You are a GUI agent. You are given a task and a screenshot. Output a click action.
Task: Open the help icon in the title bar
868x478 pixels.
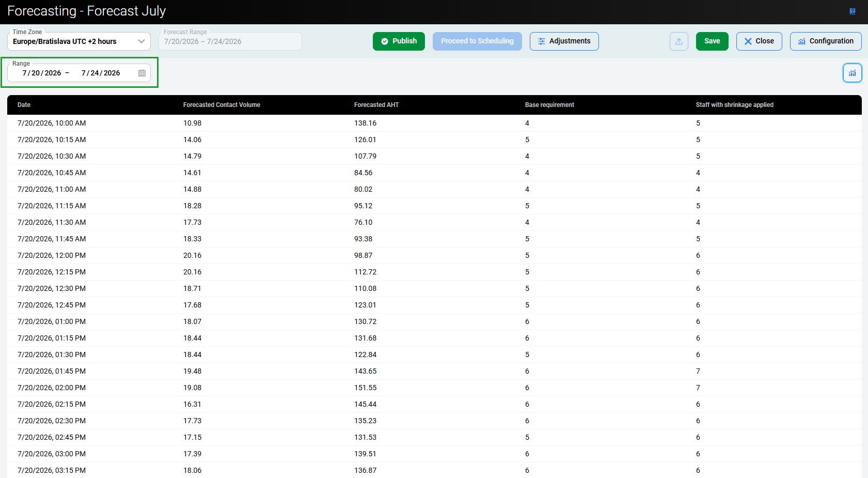(853, 11)
